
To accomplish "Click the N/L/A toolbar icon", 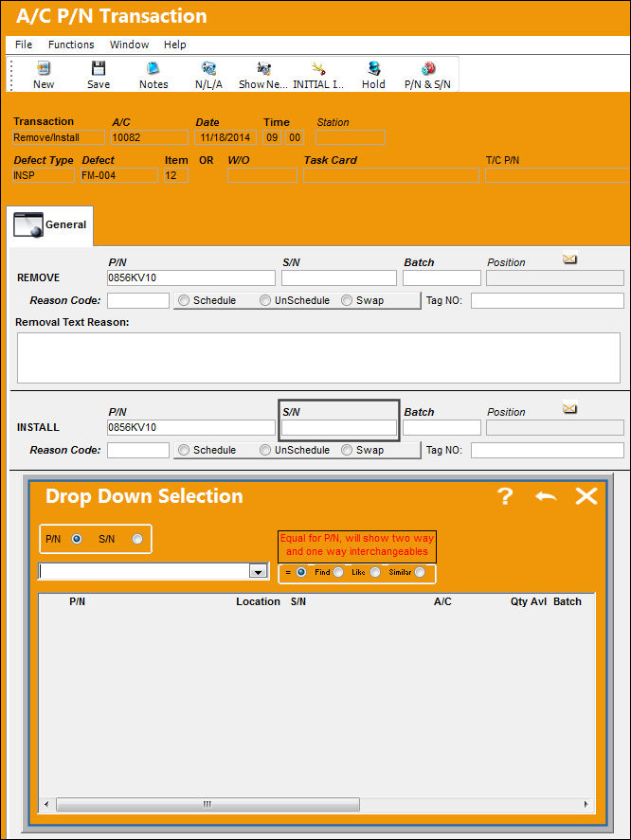I will coord(208,68).
